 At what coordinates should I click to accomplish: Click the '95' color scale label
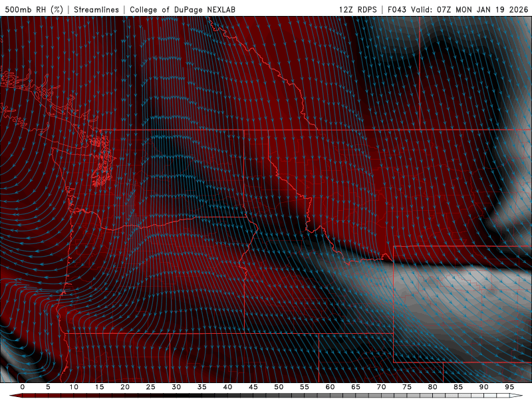pos(509,387)
